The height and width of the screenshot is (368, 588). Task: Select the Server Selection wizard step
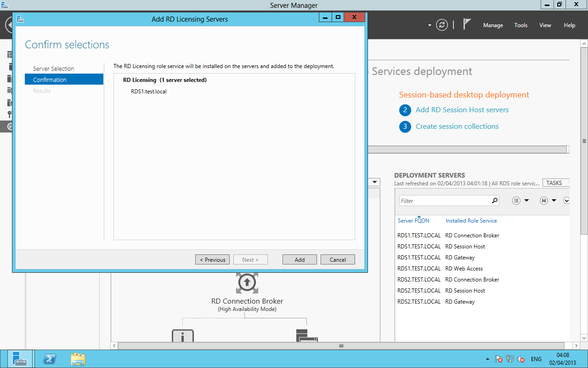[x=53, y=69]
